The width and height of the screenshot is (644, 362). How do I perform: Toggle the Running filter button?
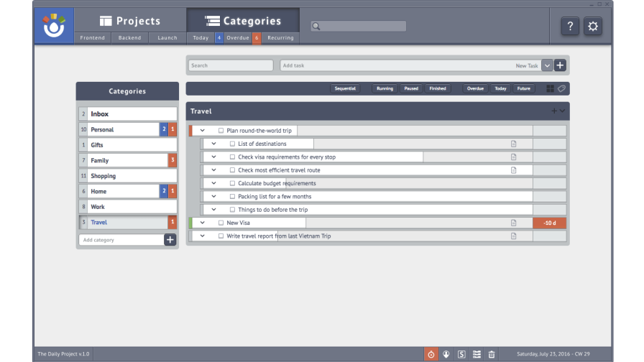click(385, 88)
